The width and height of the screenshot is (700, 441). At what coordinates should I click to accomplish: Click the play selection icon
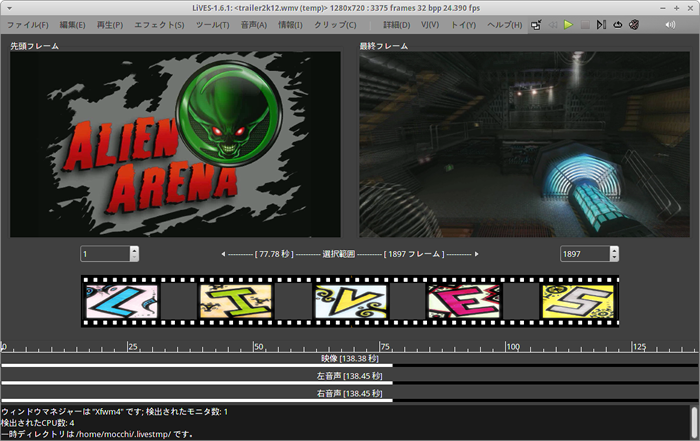(x=601, y=25)
